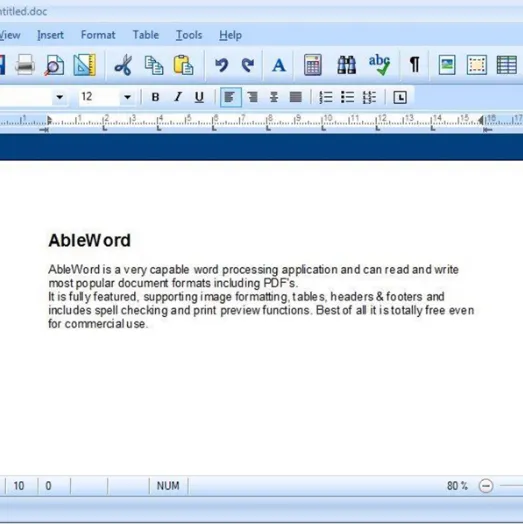Expand the font size 12 dropdown
The width and height of the screenshot is (523, 524).
127,97
